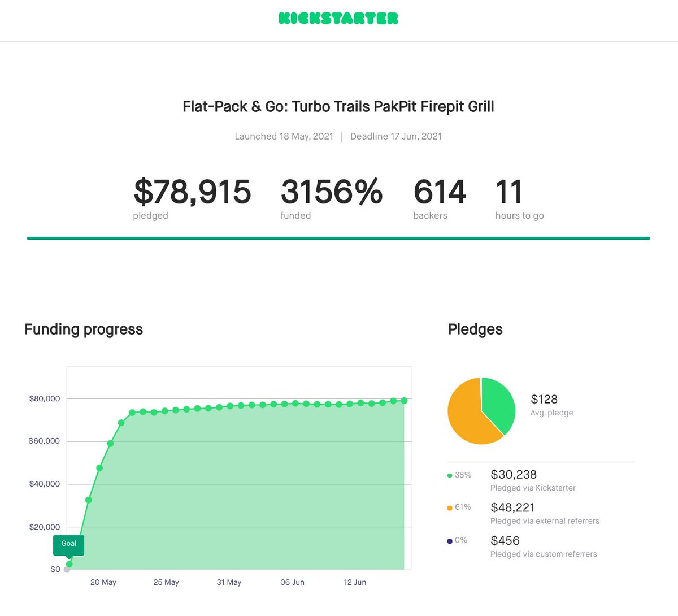
Task: Click the Pledges heading
Action: [475, 329]
